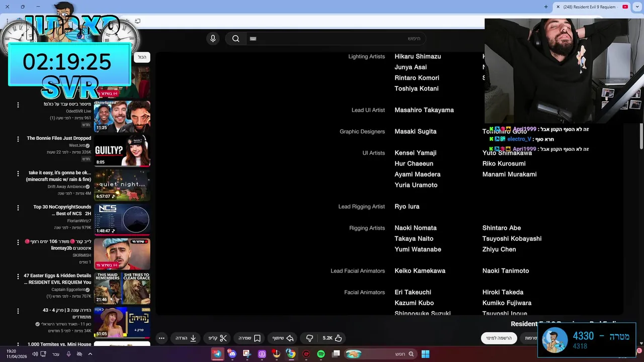Open Spotify from the taskbar

(x=321, y=354)
